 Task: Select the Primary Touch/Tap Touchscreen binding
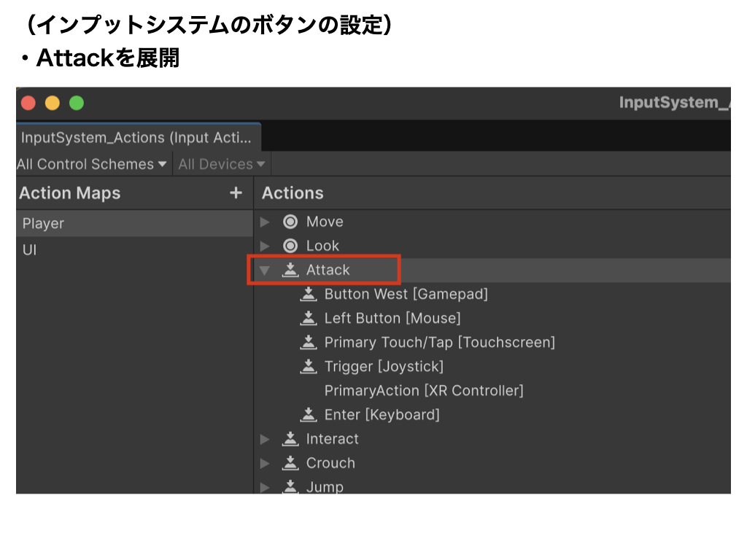coord(439,342)
